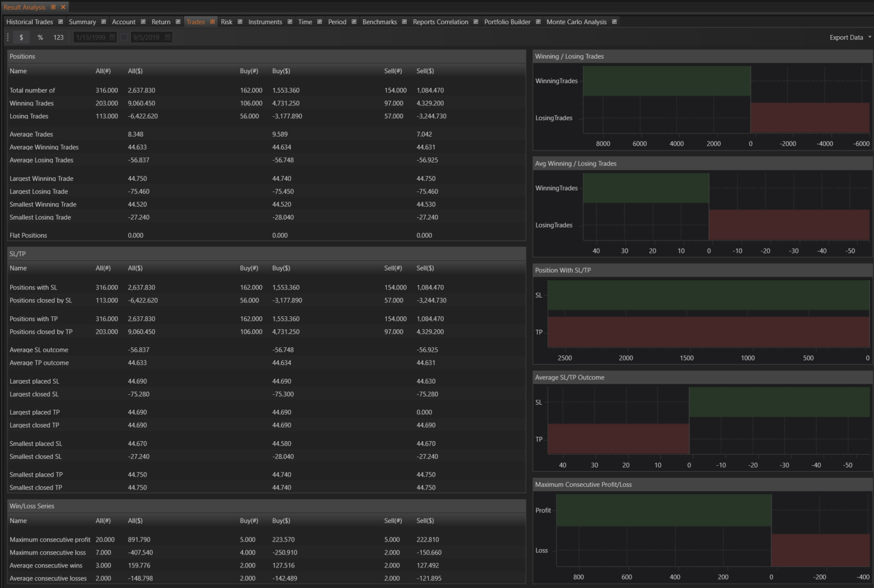Switch to the Instruments tab
This screenshot has width=874, height=588.
(265, 22)
